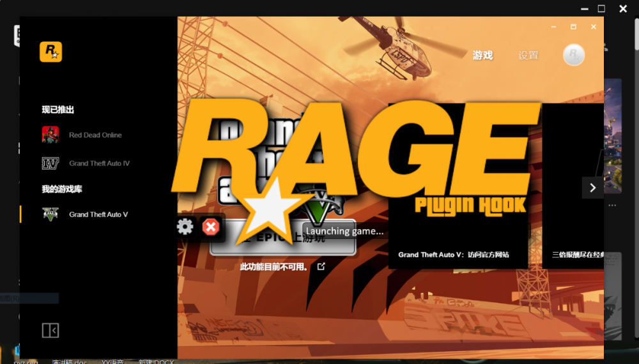The width and height of the screenshot is (639, 364).
Task: Show next news card with right chevron
Action: pos(592,188)
